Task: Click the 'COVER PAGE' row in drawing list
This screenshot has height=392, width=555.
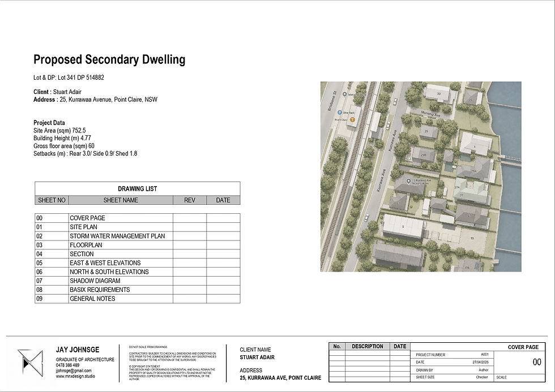Action: click(137, 218)
